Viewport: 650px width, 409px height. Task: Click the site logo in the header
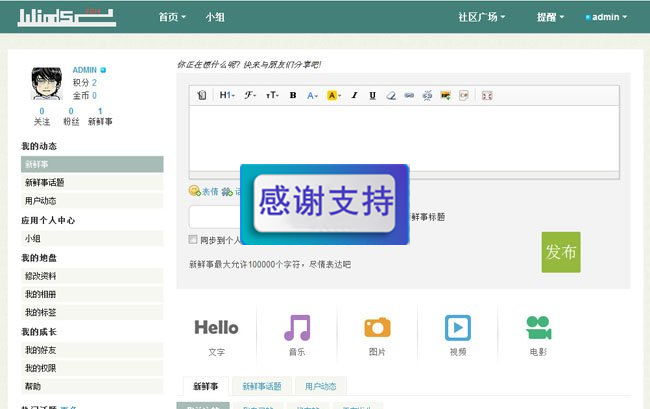tap(66, 17)
